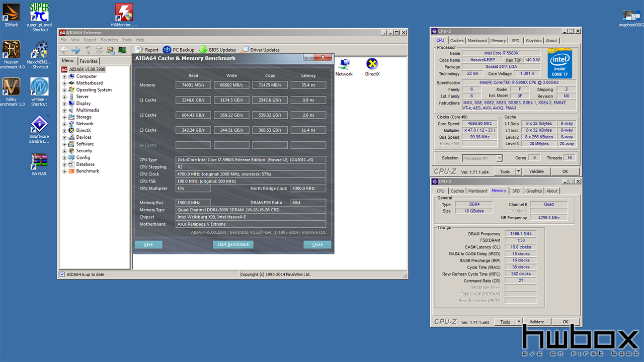Select the snapshot0002 desktop file icon
Screen dimensions: 644x362
pos(631,18)
